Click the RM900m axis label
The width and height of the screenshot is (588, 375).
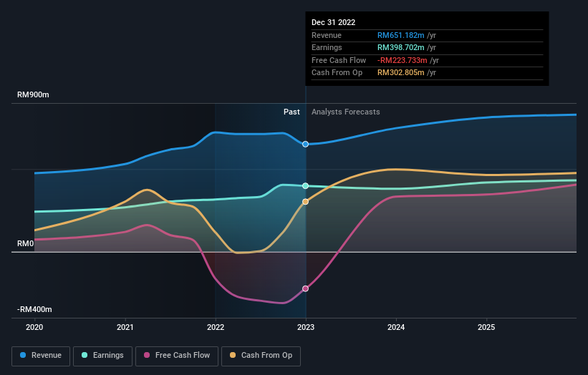tap(33, 94)
